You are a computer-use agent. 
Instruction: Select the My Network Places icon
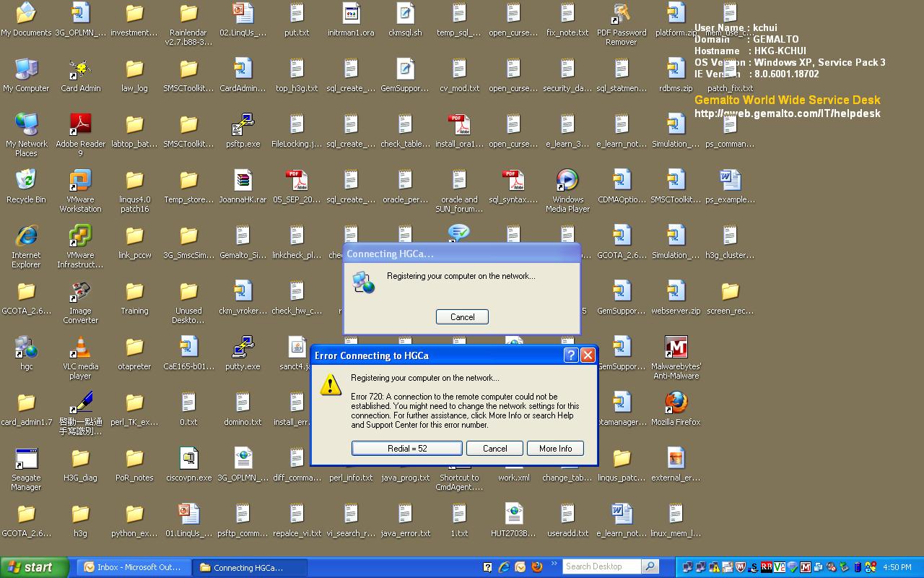click(26, 135)
